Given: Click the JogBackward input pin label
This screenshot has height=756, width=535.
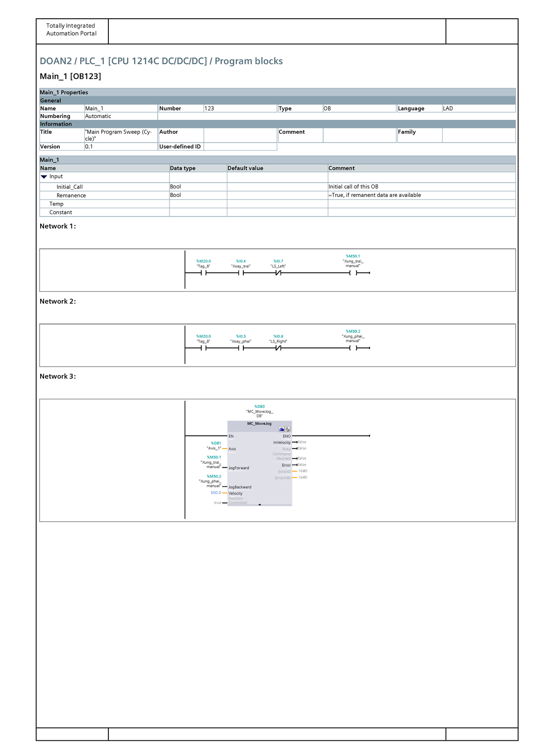Looking at the screenshot, I should pyautogui.click(x=240, y=487).
